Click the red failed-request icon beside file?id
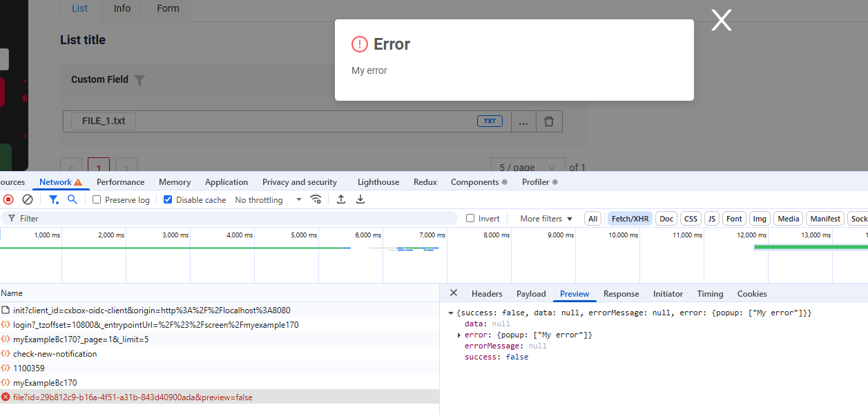Image resolution: width=868 pixels, height=414 pixels. pyautogui.click(x=6, y=397)
